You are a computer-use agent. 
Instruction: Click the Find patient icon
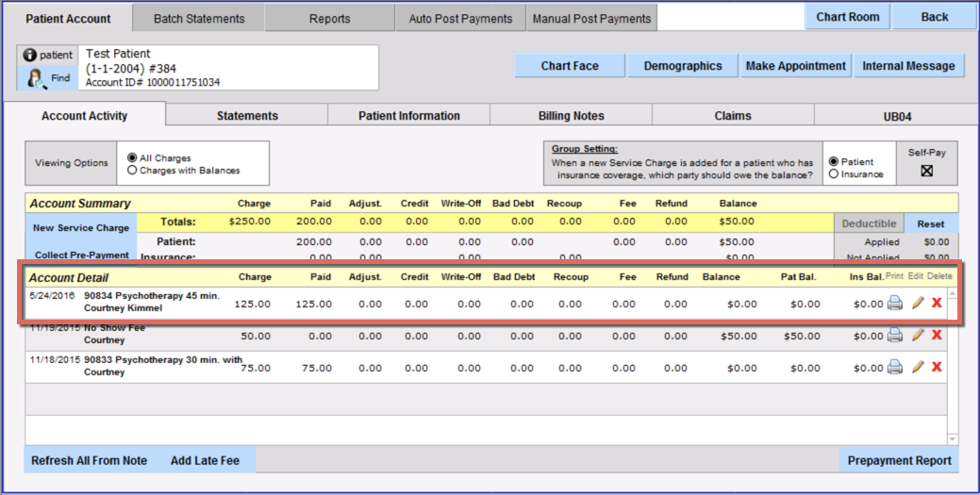(38, 77)
